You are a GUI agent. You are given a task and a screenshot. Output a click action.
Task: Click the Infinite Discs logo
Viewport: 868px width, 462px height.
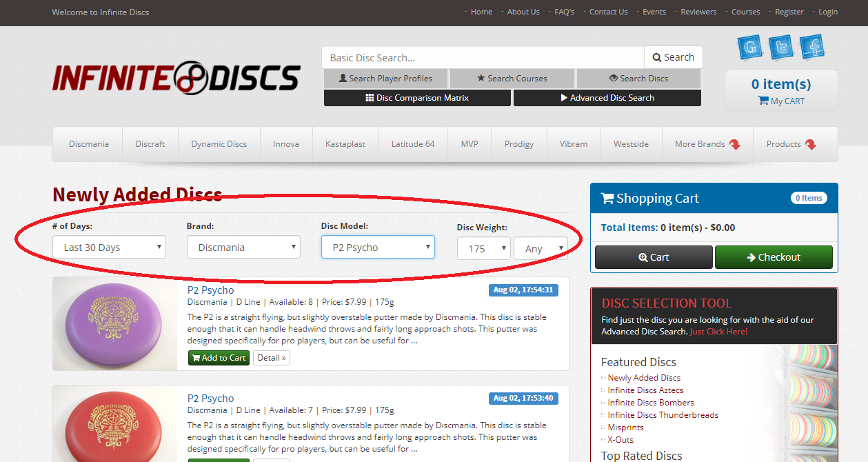pos(176,77)
